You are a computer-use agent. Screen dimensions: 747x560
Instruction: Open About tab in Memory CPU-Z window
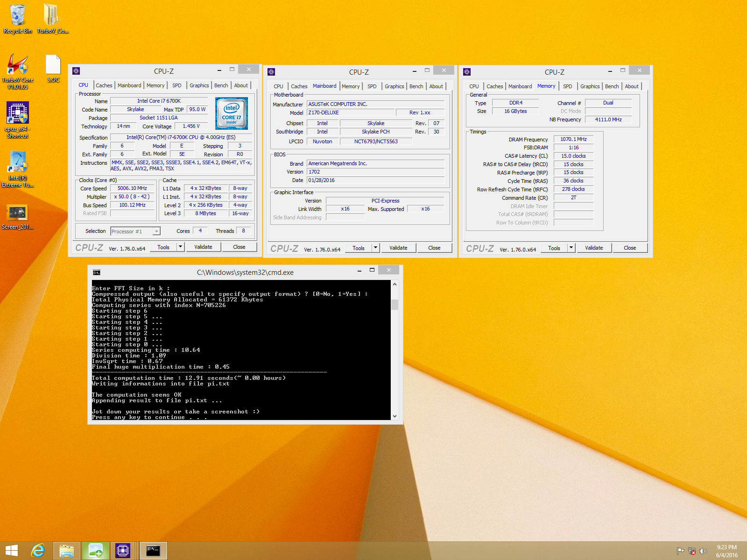(632, 86)
